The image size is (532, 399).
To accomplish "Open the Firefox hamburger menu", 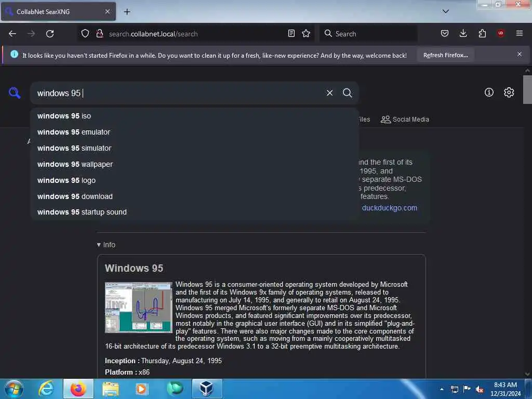I will 520,33.
